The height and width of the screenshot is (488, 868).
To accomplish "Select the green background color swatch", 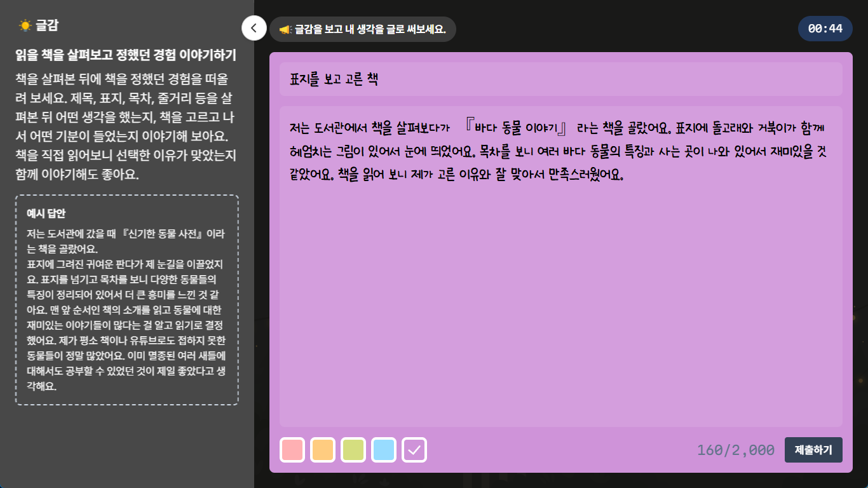I will [353, 450].
